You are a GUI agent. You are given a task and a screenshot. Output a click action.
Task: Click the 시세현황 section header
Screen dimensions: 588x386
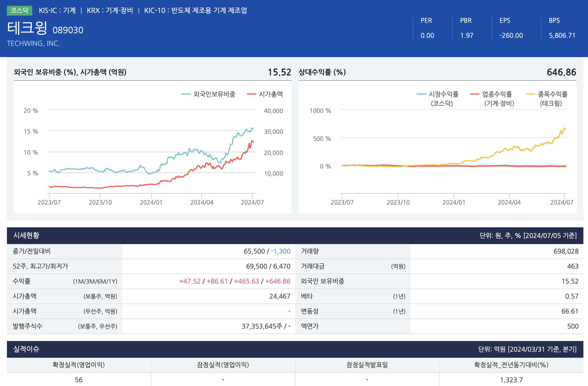point(27,235)
